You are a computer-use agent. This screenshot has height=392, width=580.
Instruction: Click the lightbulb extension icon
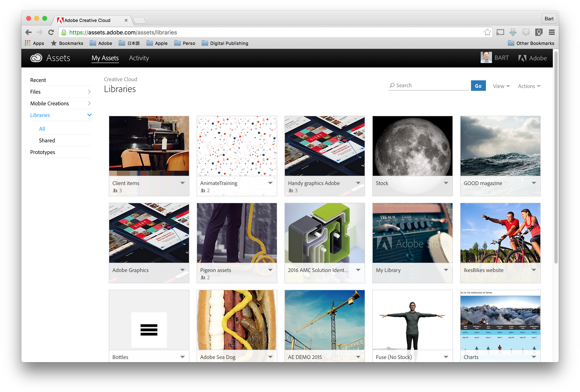[x=539, y=32]
